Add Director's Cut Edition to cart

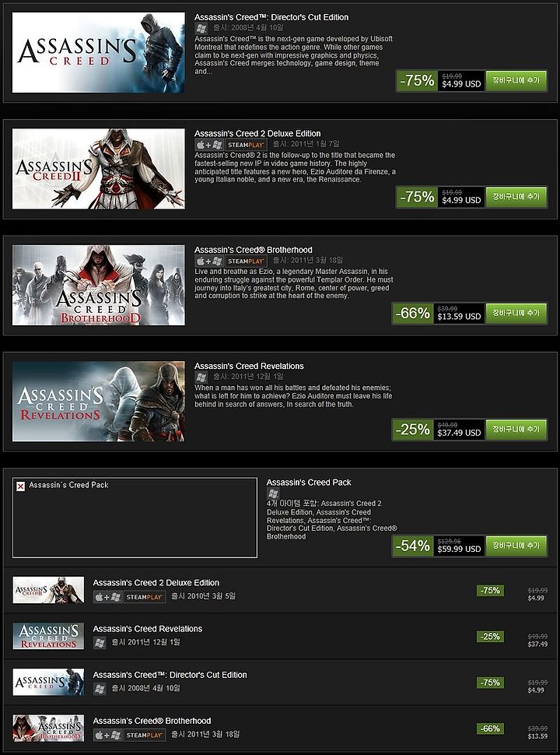(x=516, y=80)
